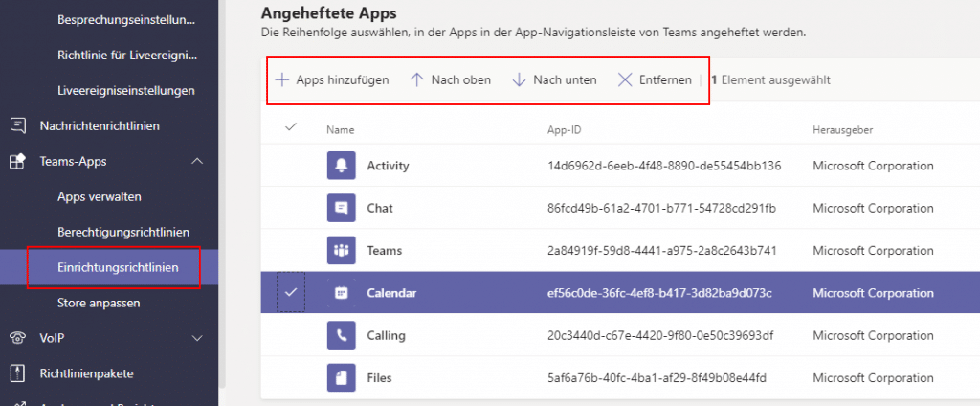Toggle the select-all checkmark in header
The height and width of the screenshot is (406, 980).
(x=291, y=127)
